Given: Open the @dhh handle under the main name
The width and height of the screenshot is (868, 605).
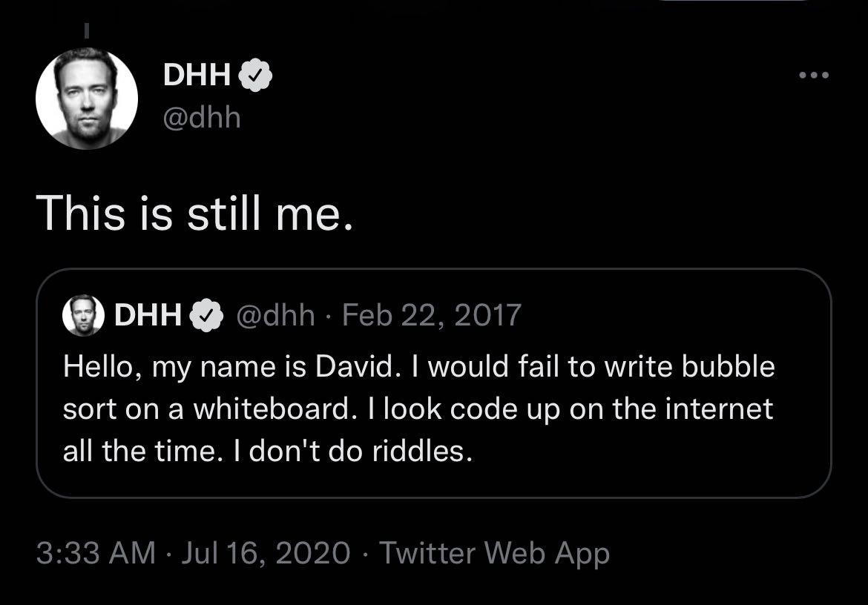Looking at the screenshot, I should pyautogui.click(x=202, y=117).
